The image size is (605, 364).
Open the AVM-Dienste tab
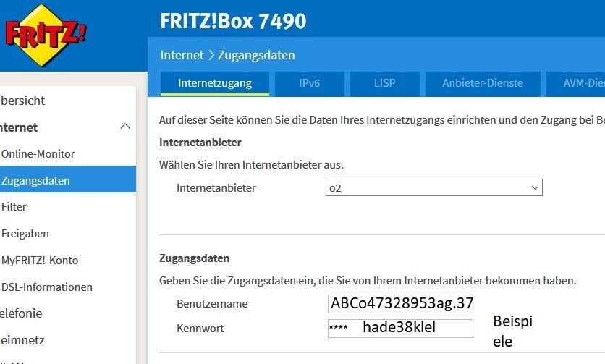[x=575, y=83]
